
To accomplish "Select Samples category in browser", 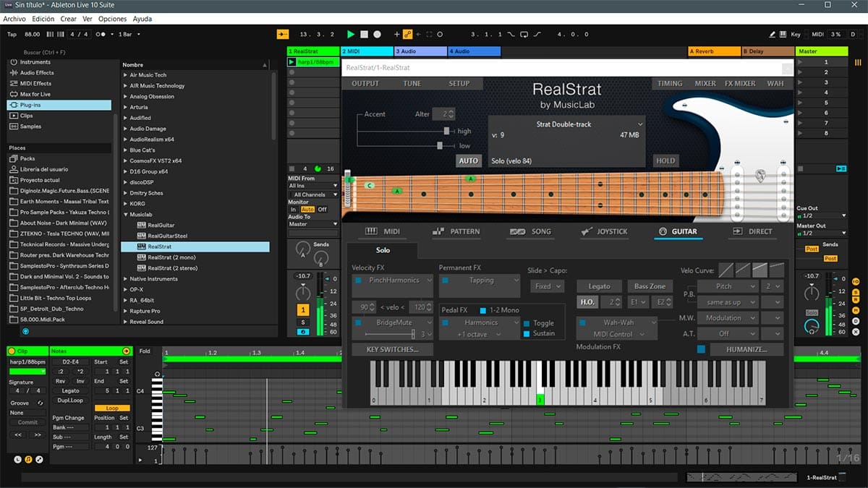I will [x=59, y=127].
